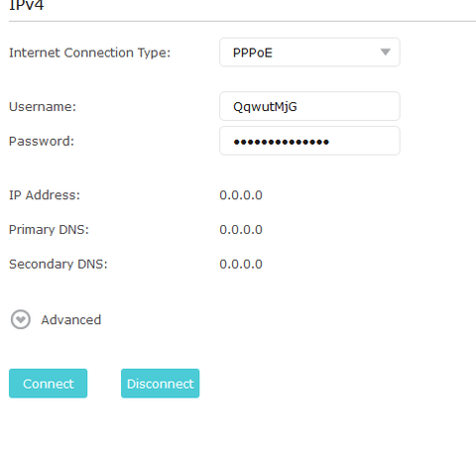Click the IP Address value 0.0.0.0
The height and width of the screenshot is (459, 476).
[241, 195]
